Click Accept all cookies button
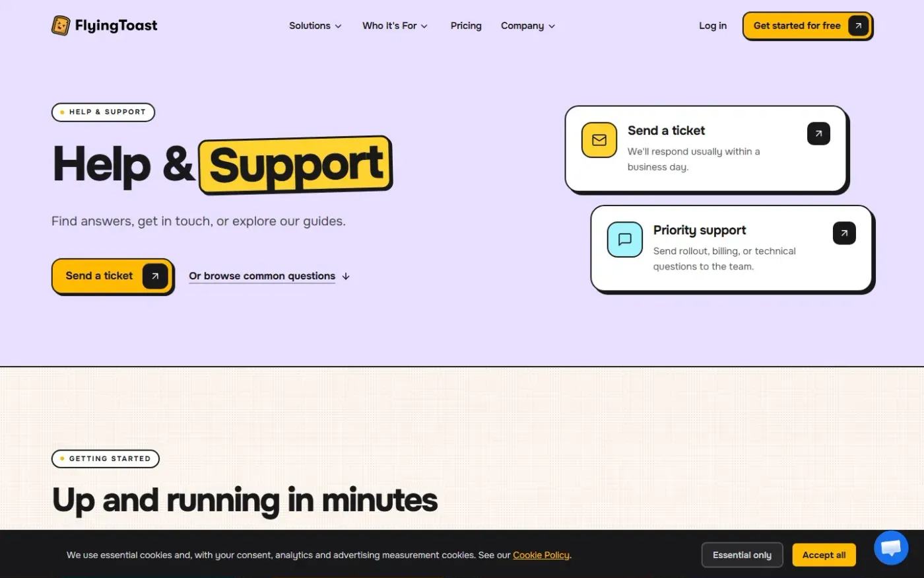This screenshot has height=578, width=924. 824,555
